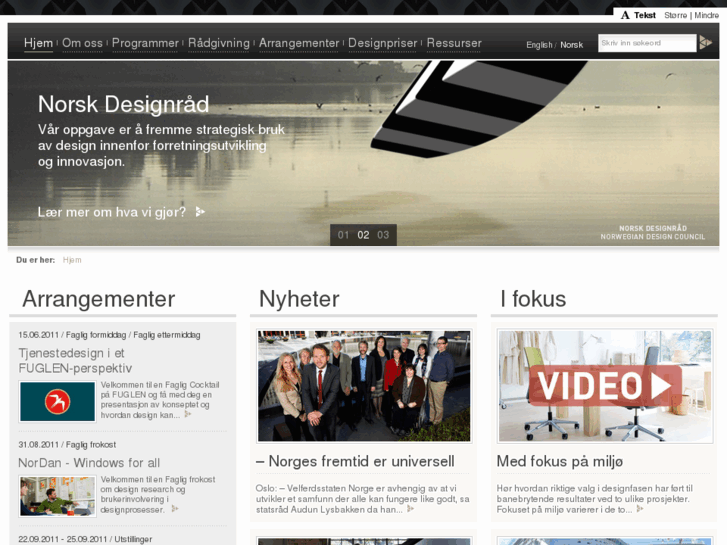Screen dimensions: 727x545
Task: Click arrow icon after Lysbakken news excerpt
Action: 410,509
